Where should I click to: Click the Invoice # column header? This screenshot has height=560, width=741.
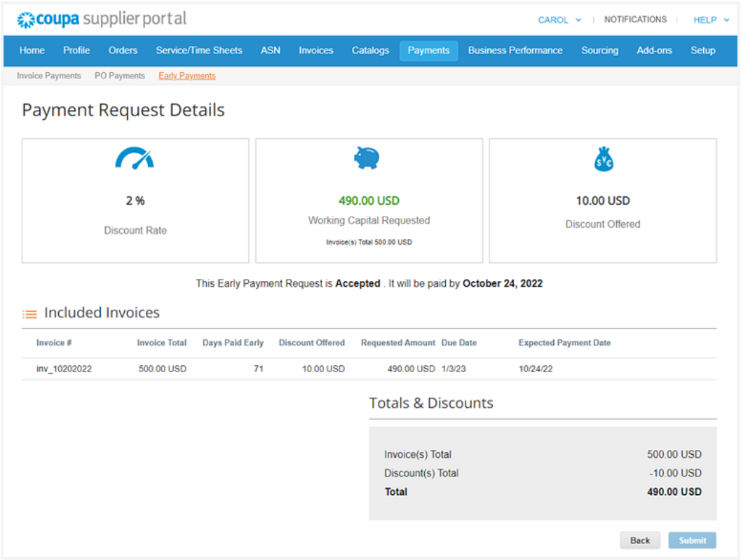(x=54, y=343)
